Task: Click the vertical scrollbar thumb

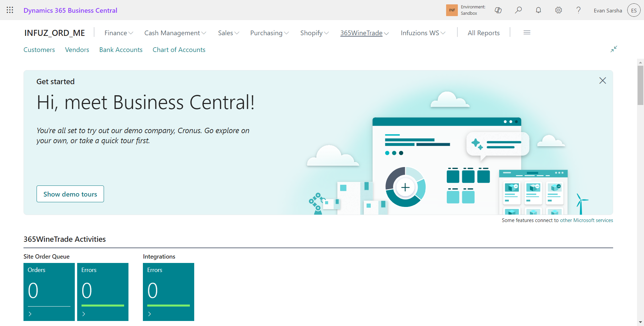Action: [640, 86]
